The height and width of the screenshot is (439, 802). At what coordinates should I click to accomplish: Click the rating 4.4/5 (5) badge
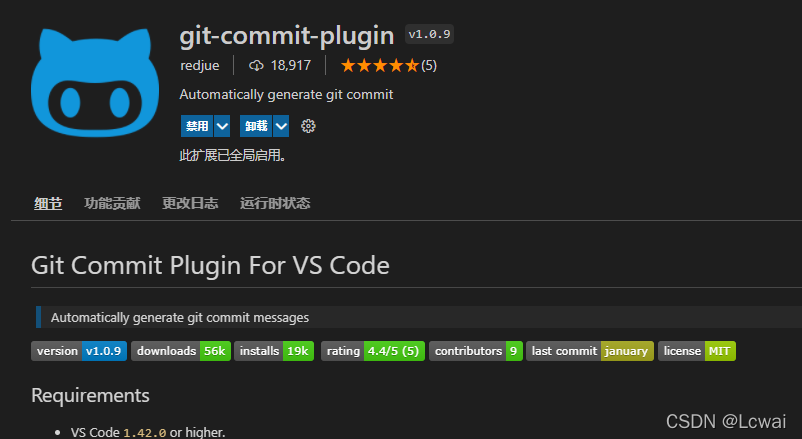[373, 351]
